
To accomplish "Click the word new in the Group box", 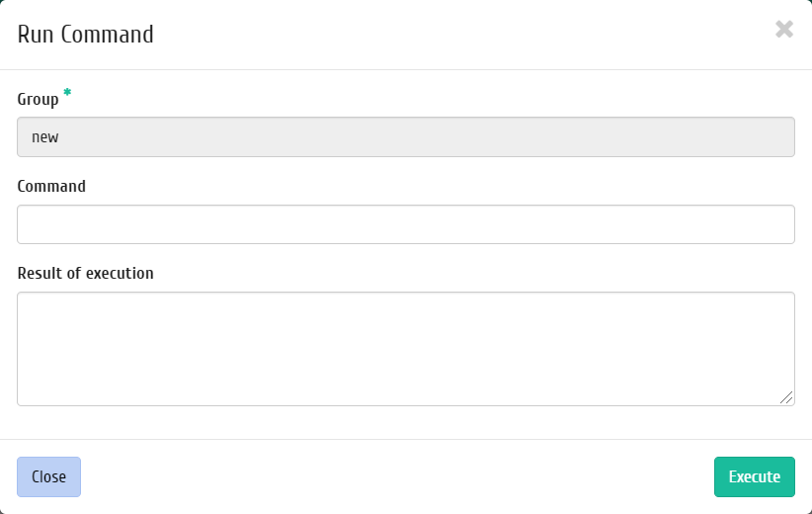I will (x=45, y=137).
